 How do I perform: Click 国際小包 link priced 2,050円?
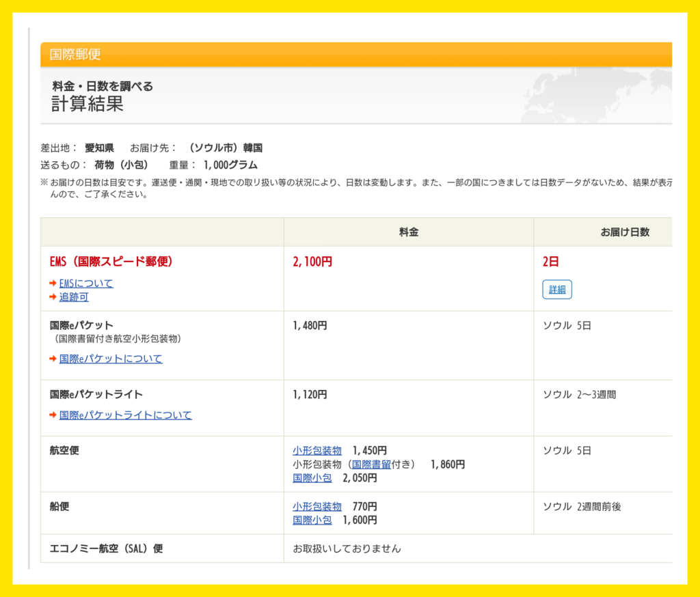(x=312, y=478)
